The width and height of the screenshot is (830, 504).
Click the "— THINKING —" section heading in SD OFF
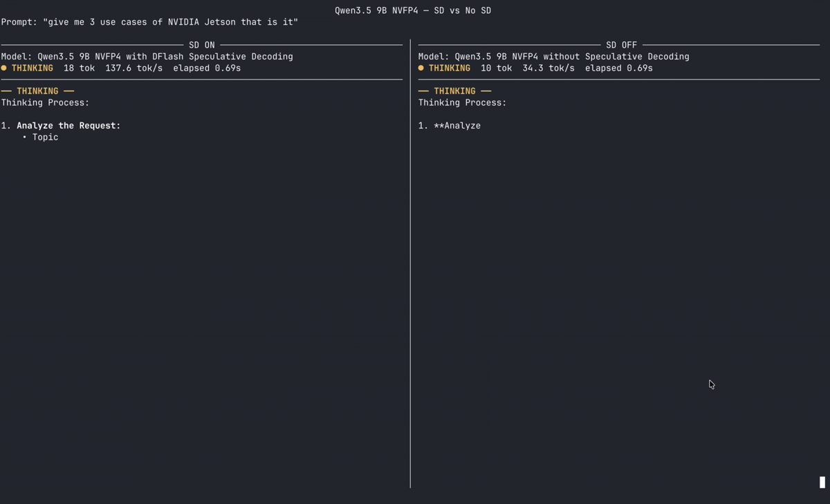point(454,91)
